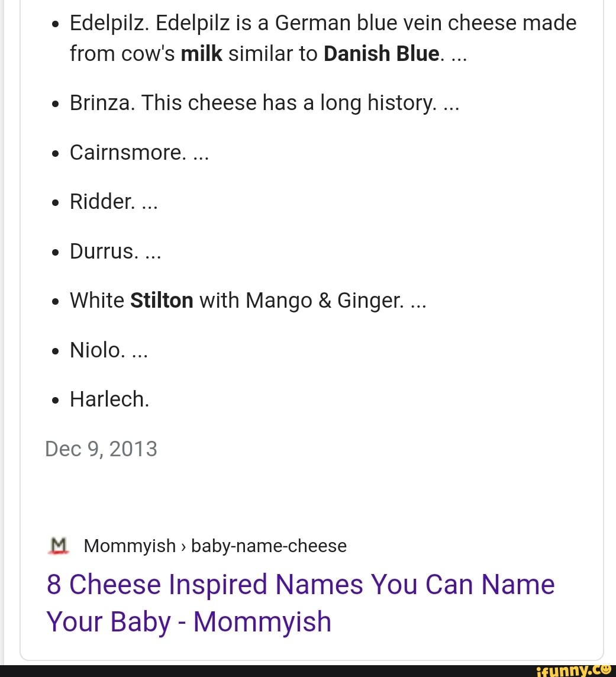Screen dimensions: 616x677
Task: Click White Stilton with Mango & Ginger
Action: 236,301
